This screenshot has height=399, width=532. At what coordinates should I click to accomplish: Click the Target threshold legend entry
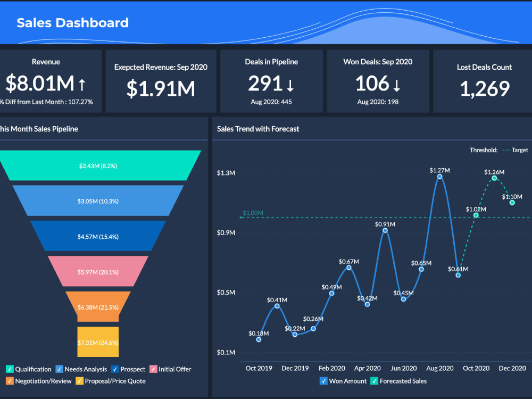(516, 150)
